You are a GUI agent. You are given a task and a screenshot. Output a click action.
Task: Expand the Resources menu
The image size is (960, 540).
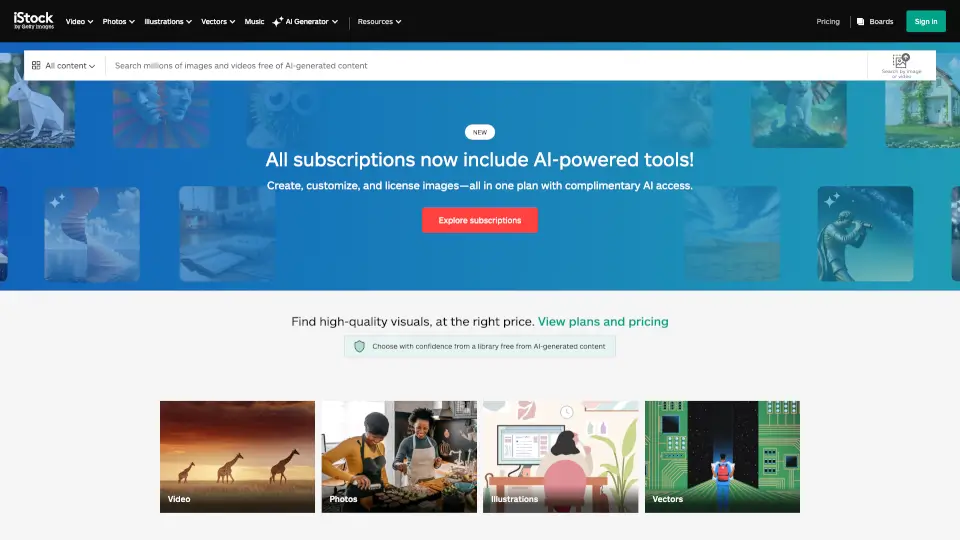pyautogui.click(x=379, y=21)
